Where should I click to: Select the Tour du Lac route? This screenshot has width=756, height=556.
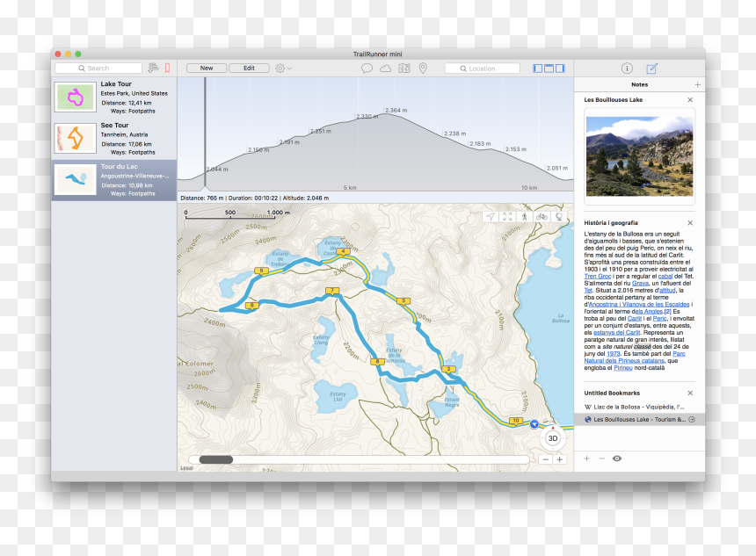(114, 180)
